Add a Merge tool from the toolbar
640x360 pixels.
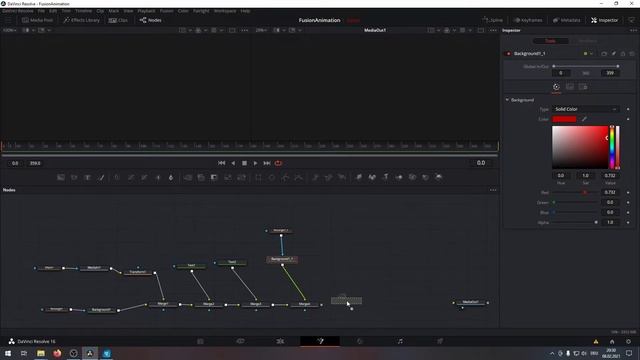[x=188, y=177]
